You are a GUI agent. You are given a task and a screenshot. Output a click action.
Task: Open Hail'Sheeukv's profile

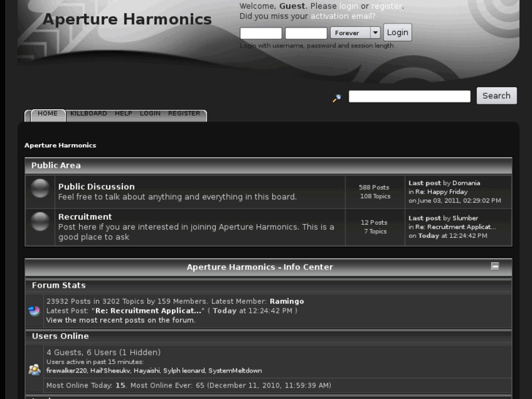[110, 370]
